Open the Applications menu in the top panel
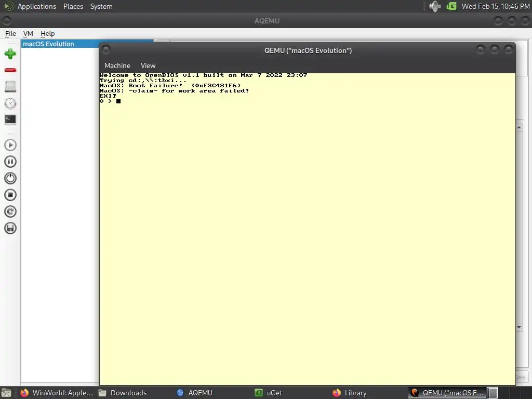Screen dimensions: 532x399 pyautogui.click(x=37, y=6)
